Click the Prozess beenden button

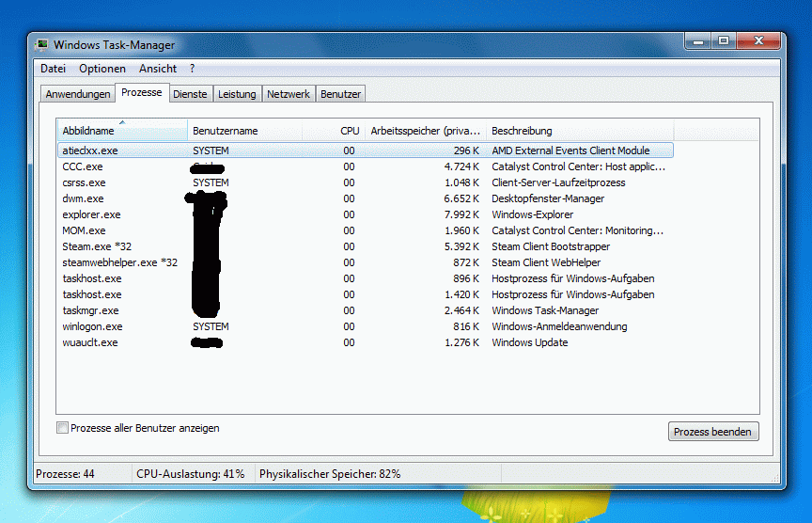point(713,431)
